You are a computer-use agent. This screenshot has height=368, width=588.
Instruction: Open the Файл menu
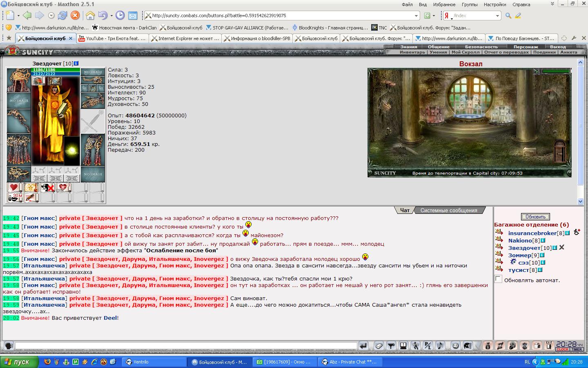pos(407,4)
